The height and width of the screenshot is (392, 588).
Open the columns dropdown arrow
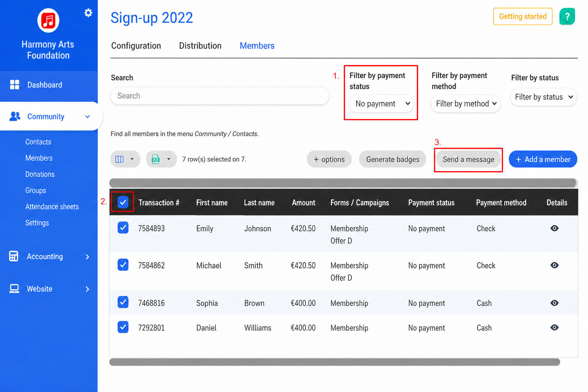coord(132,159)
